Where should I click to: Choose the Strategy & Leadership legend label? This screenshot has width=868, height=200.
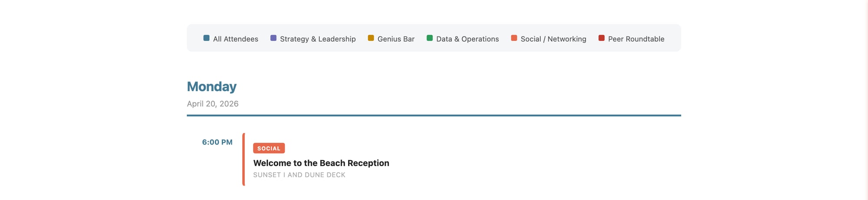point(318,39)
